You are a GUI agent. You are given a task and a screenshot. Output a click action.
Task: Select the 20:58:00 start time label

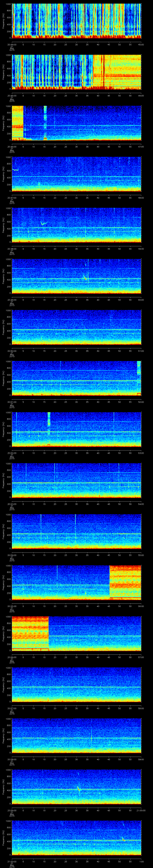point(12,760)
